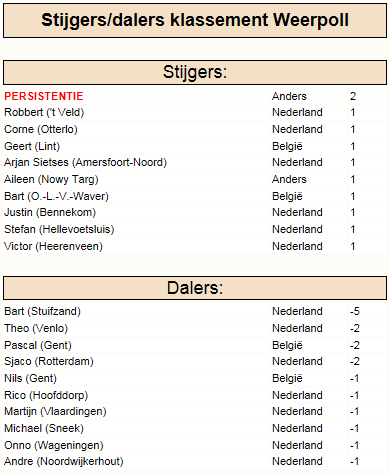Click the Stijgers section header
This screenshot has width=390, height=474.
point(195,72)
